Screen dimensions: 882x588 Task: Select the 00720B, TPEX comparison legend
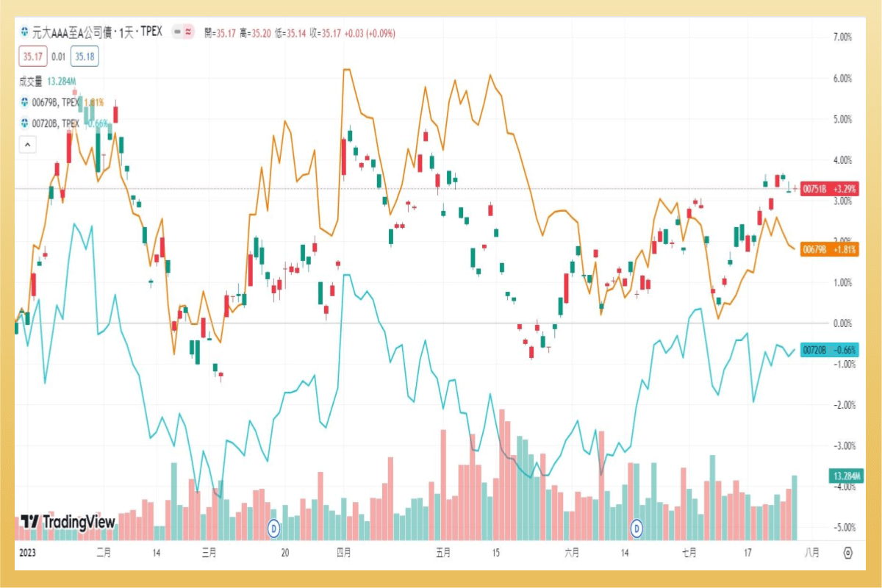click(x=56, y=123)
